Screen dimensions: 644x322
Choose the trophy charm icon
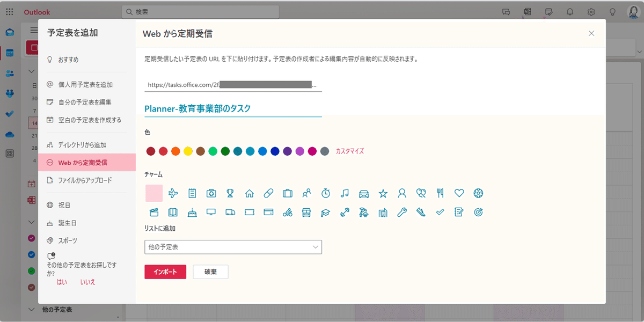coord(230,193)
